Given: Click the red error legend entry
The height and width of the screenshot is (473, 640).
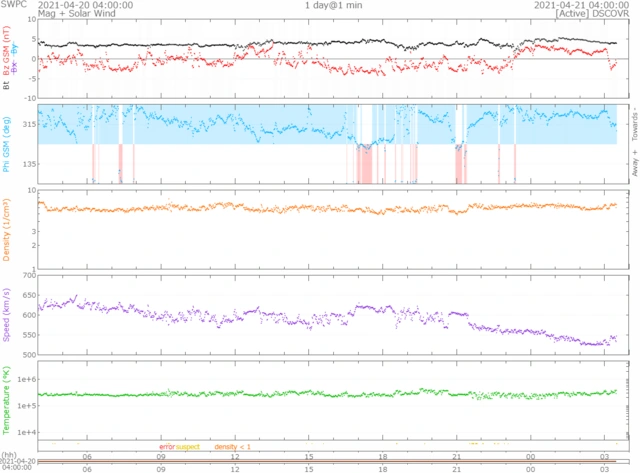Looking at the screenshot, I should pos(166,446).
